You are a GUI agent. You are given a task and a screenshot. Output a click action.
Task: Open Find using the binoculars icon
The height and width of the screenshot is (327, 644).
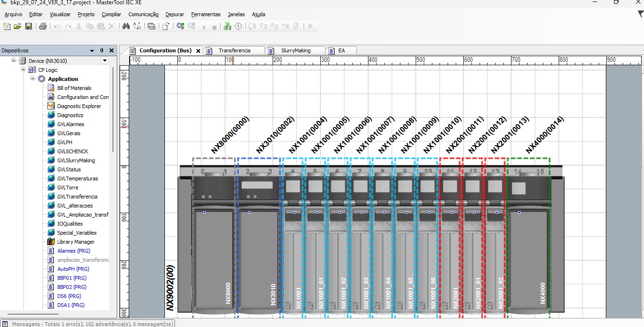point(126,26)
